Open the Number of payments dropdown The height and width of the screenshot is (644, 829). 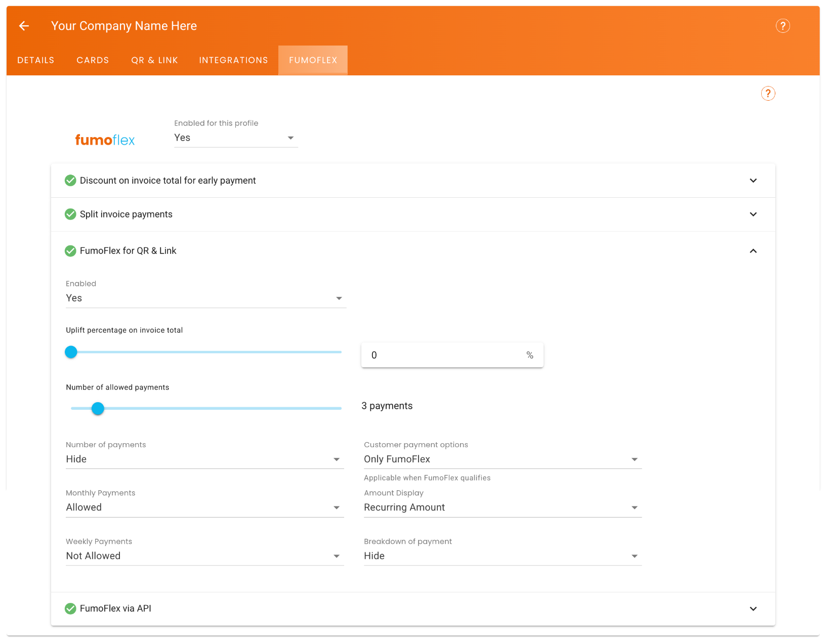tap(205, 459)
